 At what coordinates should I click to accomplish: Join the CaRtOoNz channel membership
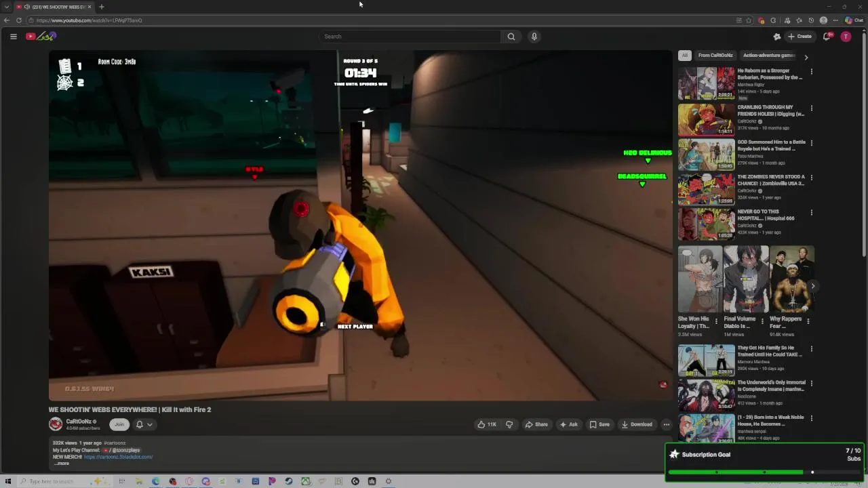pos(119,424)
